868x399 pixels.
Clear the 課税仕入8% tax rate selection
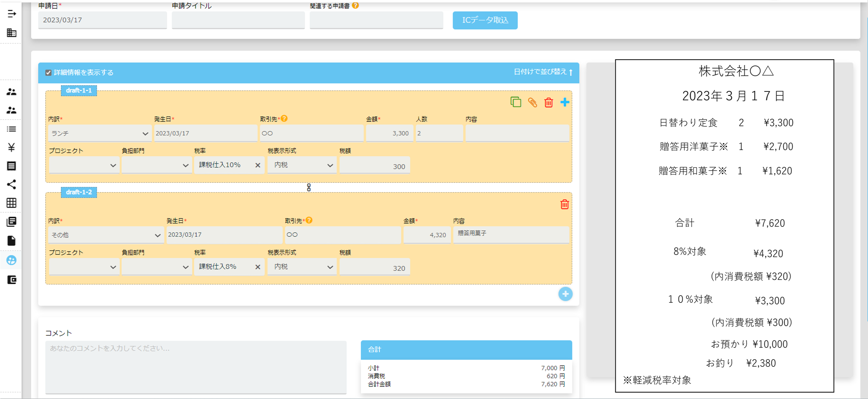pyautogui.click(x=258, y=267)
